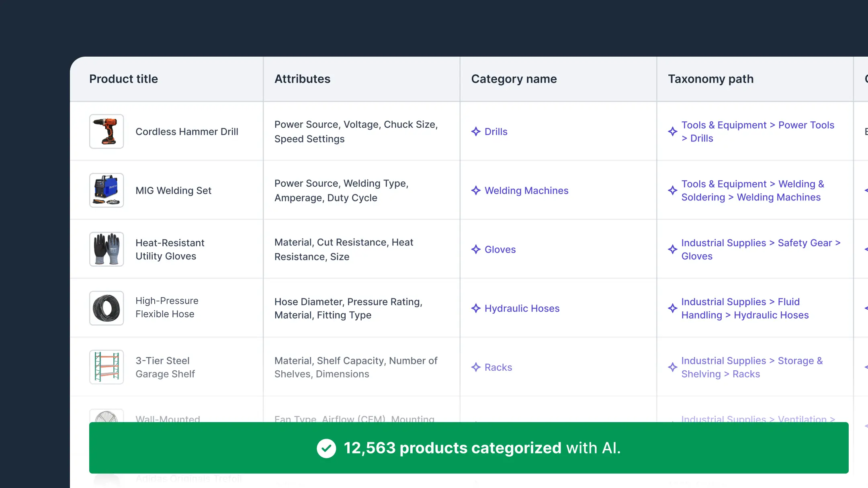Image resolution: width=868 pixels, height=488 pixels.
Task: Select the Gloves category link
Action: 500,249
